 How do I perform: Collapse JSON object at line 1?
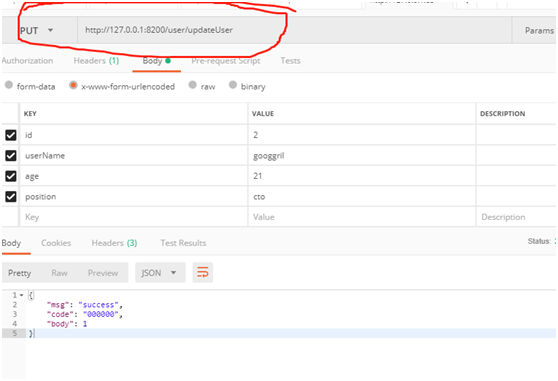coord(21,295)
